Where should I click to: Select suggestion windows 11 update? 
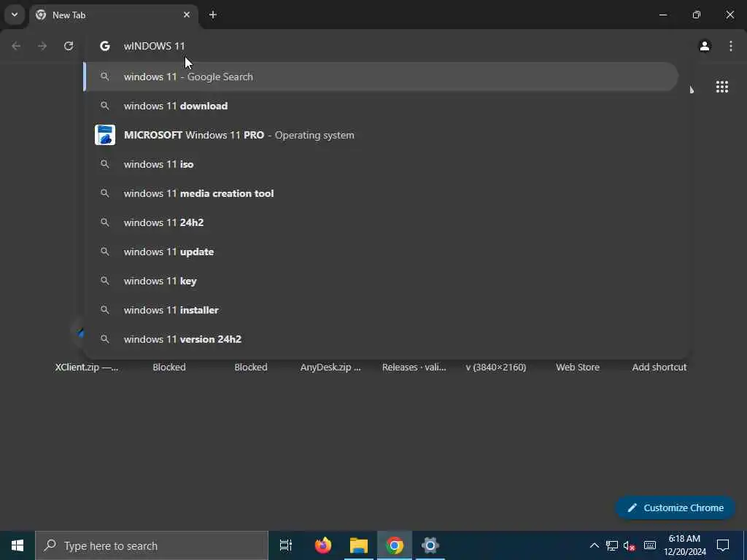point(381,252)
